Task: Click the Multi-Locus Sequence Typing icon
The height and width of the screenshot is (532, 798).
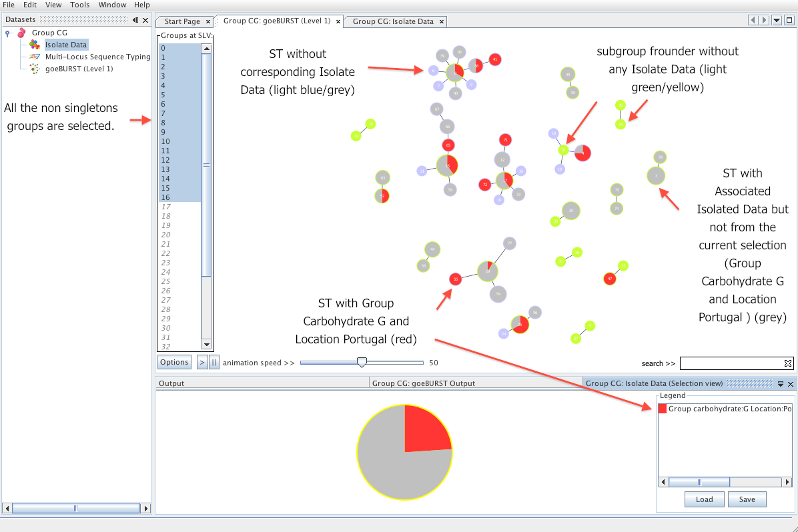Action: (35, 57)
